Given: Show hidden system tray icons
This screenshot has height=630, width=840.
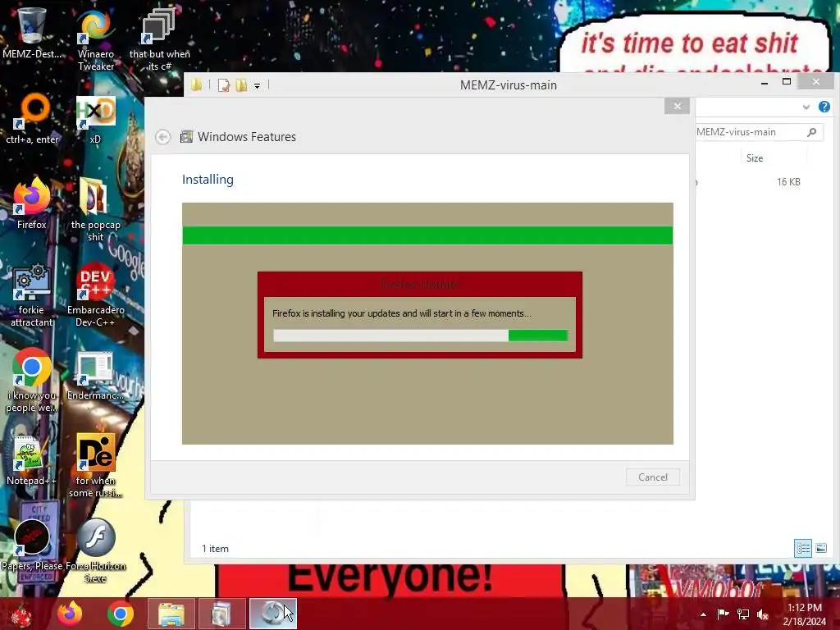Looking at the screenshot, I should (703, 614).
